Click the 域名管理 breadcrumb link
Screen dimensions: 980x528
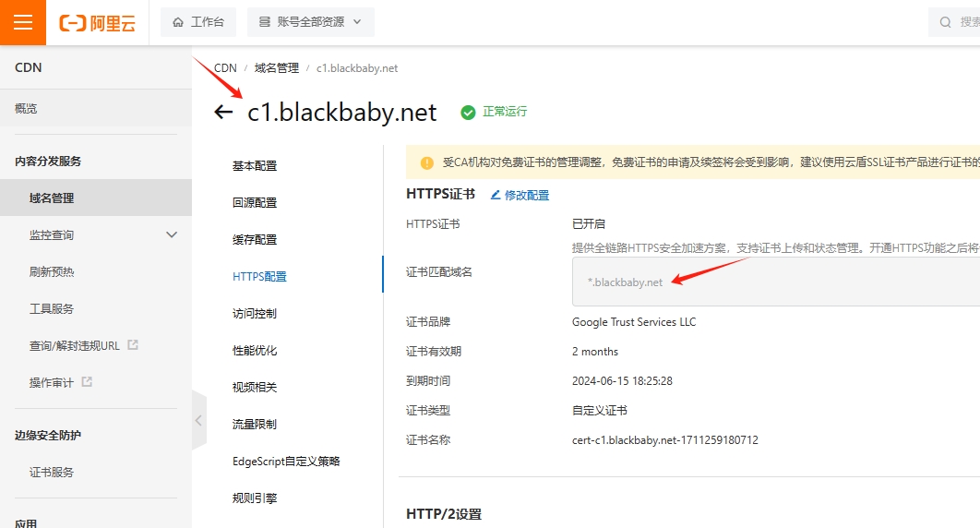click(x=277, y=68)
